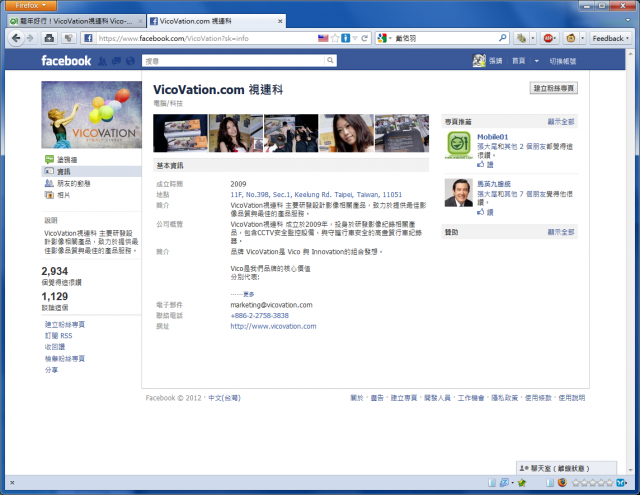Click the flag icon in address bar
Screen dimensions: 640x495
(323, 38)
